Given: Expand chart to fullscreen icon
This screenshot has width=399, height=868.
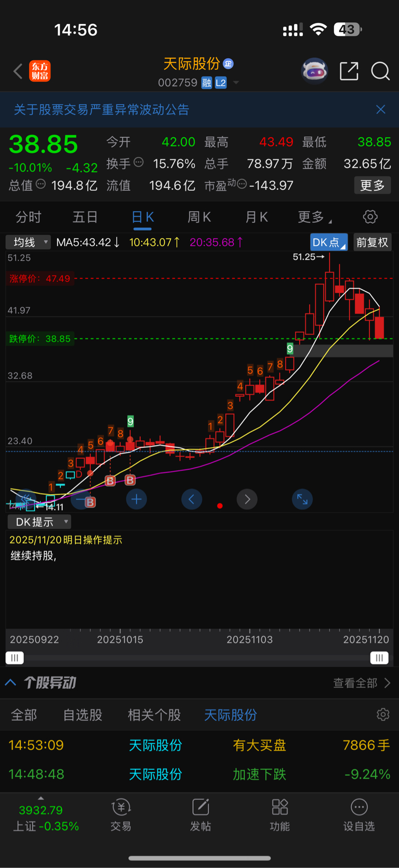Looking at the screenshot, I should point(302,500).
